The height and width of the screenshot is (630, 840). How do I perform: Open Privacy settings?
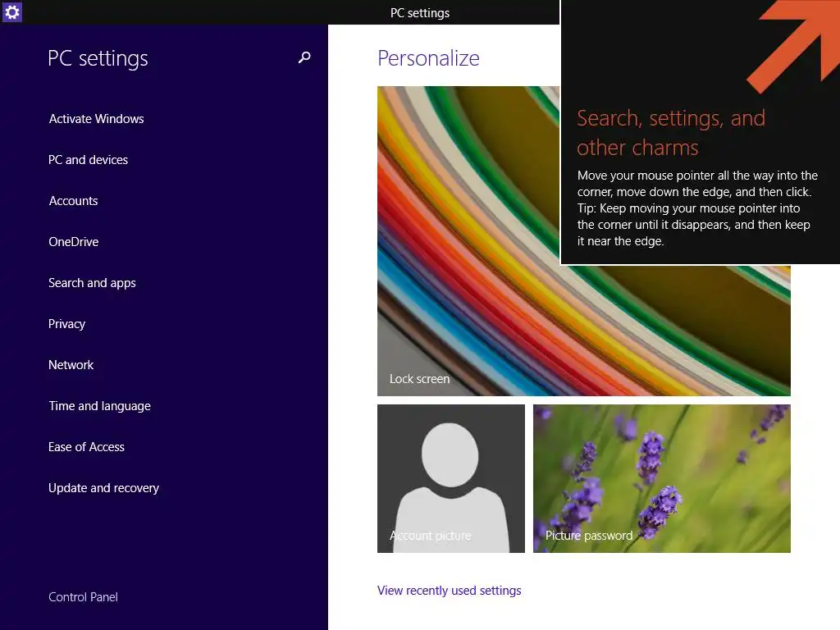coord(66,324)
